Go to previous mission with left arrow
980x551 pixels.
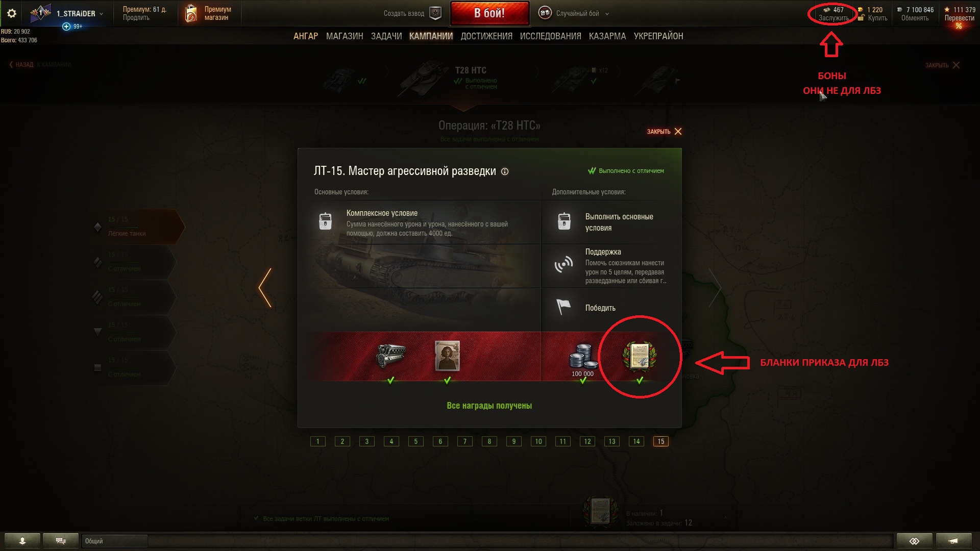(x=265, y=288)
